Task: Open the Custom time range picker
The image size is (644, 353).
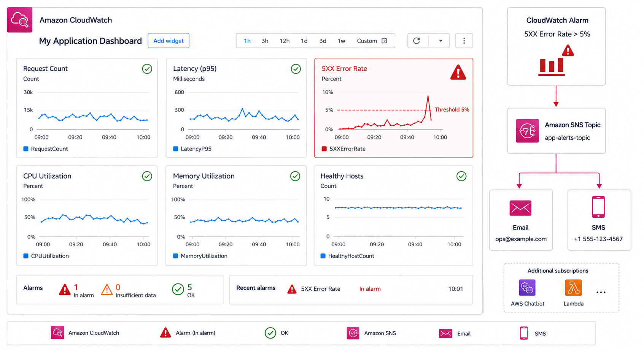Action: click(372, 41)
